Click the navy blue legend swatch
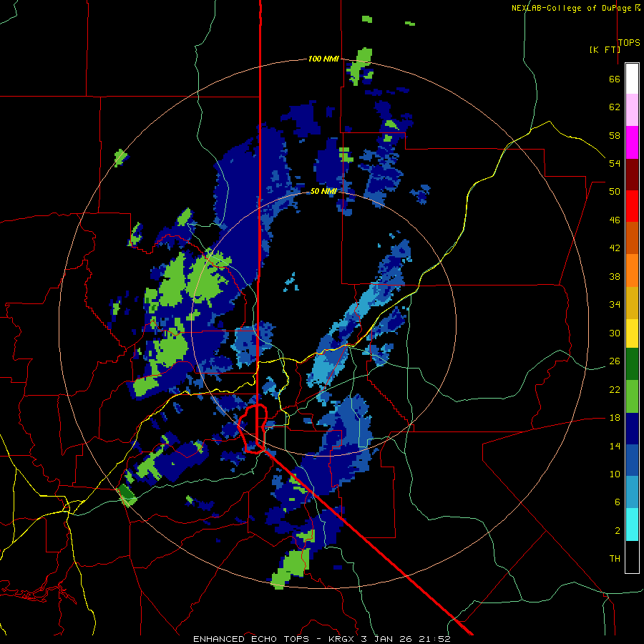 click(632, 429)
